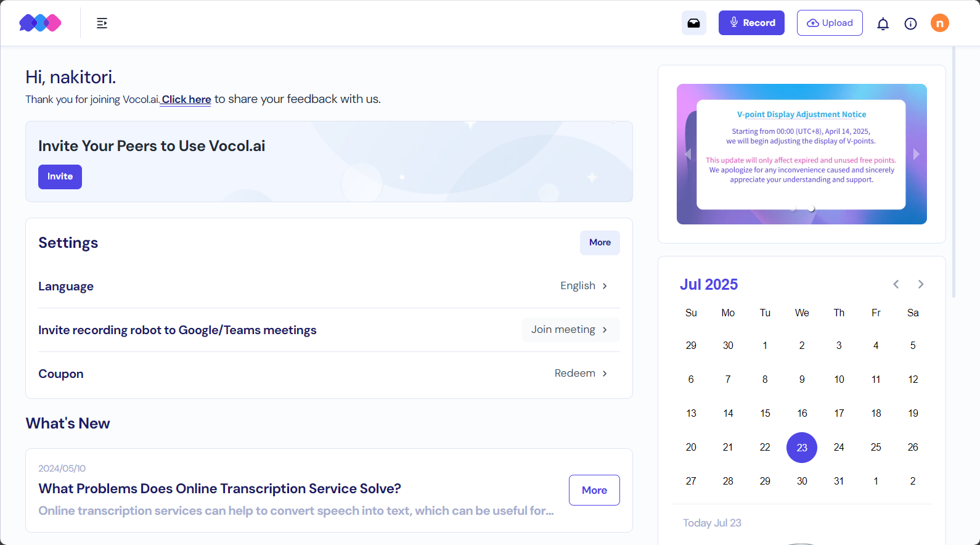This screenshot has height=545, width=980.
Task: Select July 23 on calendar
Action: (x=802, y=448)
